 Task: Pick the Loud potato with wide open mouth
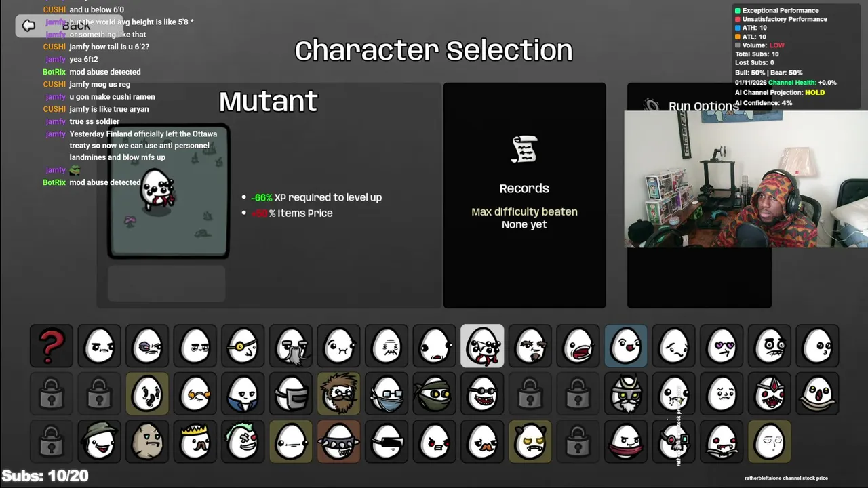[x=578, y=346]
